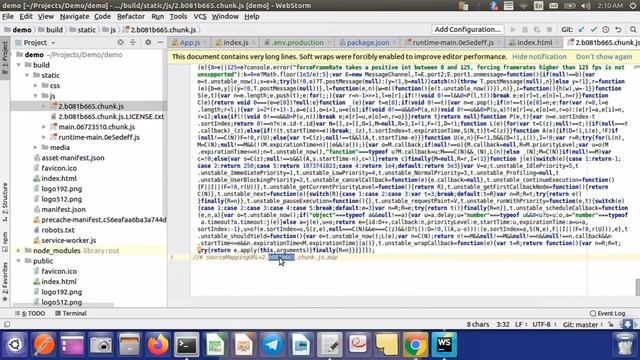Click the Debug bug icon in toolbar

point(525,29)
